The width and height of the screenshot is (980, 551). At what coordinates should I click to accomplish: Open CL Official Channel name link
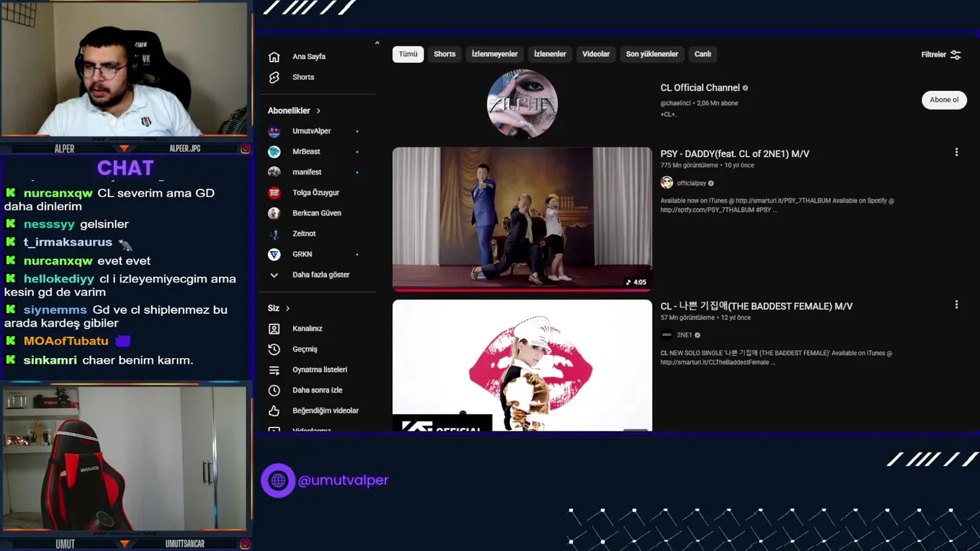coord(701,88)
